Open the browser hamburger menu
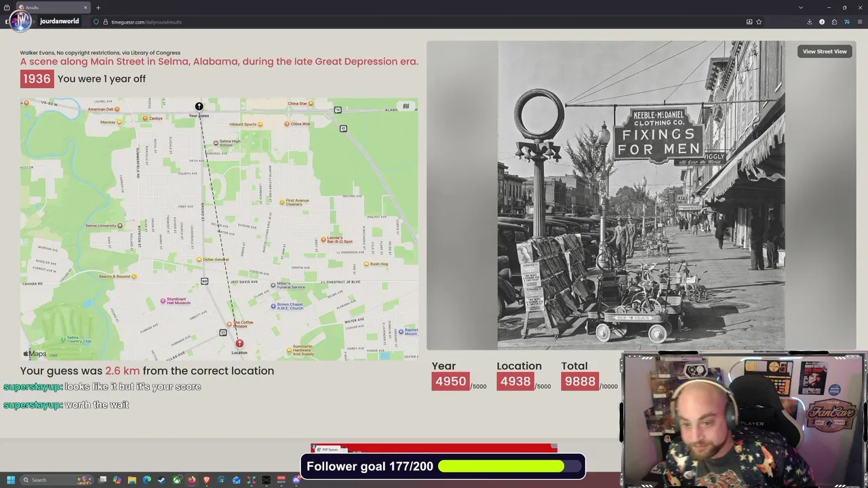The height and width of the screenshot is (488, 868). 860,22
